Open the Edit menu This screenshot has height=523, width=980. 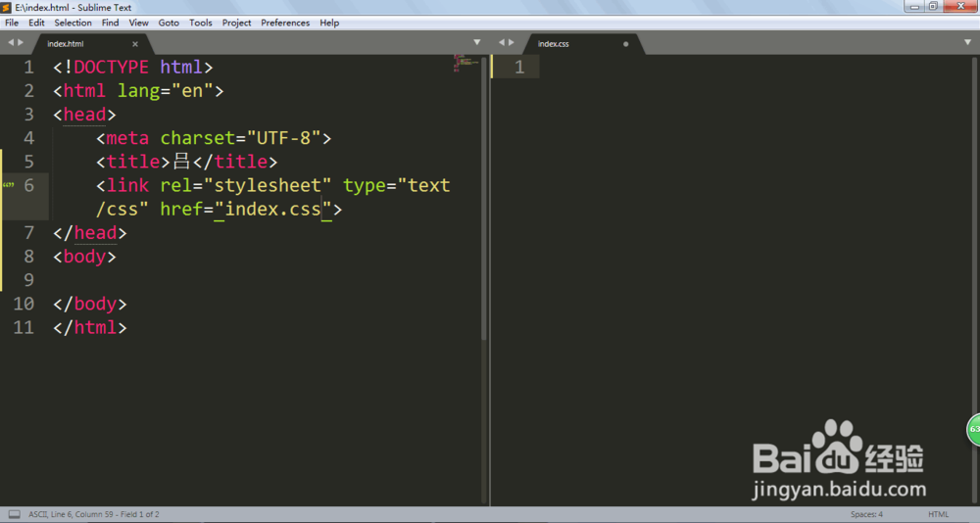pyautogui.click(x=37, y=23)
